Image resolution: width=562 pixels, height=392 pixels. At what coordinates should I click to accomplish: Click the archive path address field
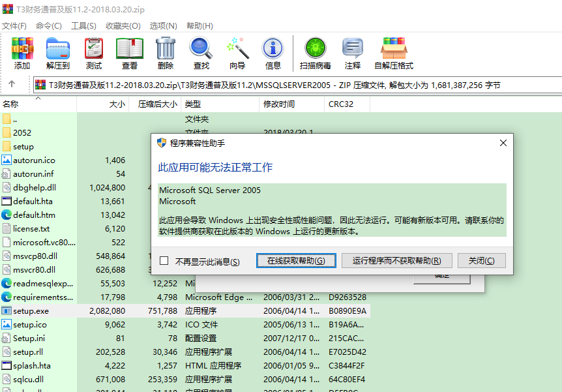pyautogui.click(x=298, y=85)
